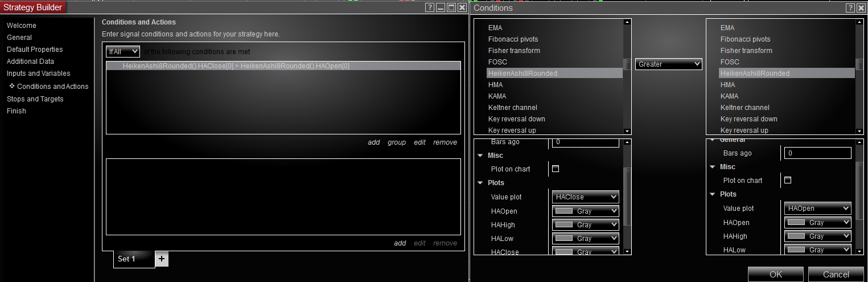This screenshot has height=282, width=868.
Task: Select the Set 1 tab
Action: pyautogui.click(x=134, y=259)
